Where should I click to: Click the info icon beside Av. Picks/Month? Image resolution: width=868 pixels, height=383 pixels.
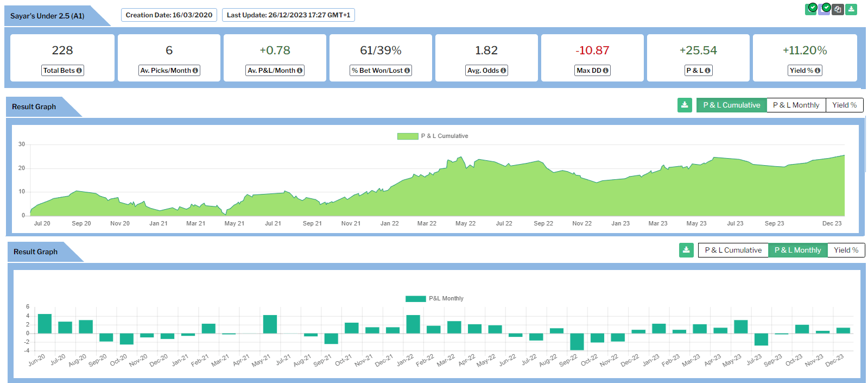click(x=195, y=71)
